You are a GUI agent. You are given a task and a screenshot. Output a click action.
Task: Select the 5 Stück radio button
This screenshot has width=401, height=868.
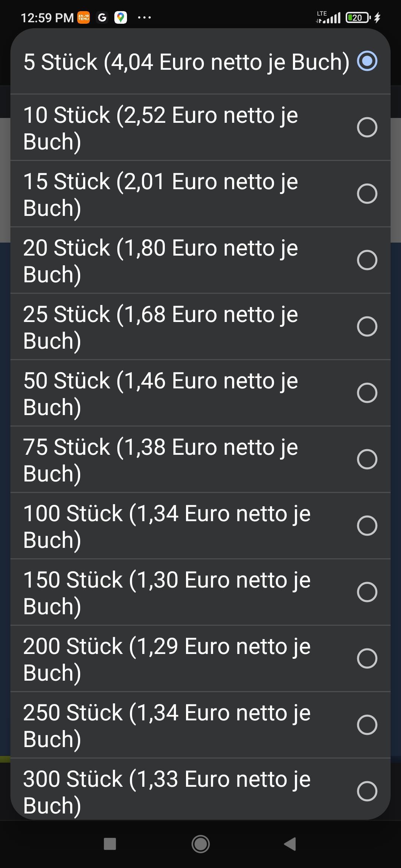point(367,61)
